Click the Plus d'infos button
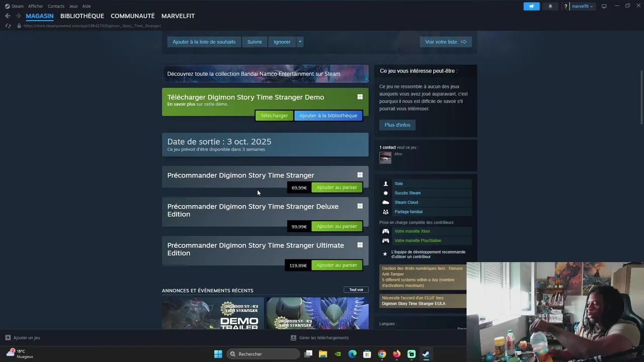The height and width of the screenshot is (362, 644). click(x=397, y=125)
